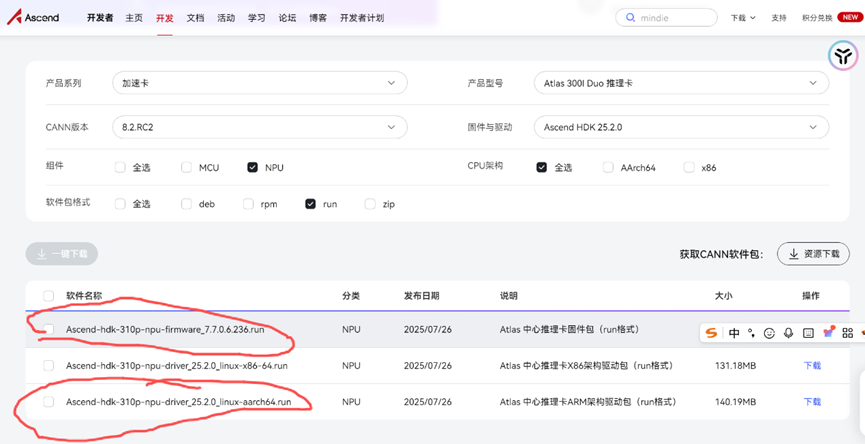
Task: Go to the 主页 nav item
Action: pyautogui.click(x=134, y=18)
